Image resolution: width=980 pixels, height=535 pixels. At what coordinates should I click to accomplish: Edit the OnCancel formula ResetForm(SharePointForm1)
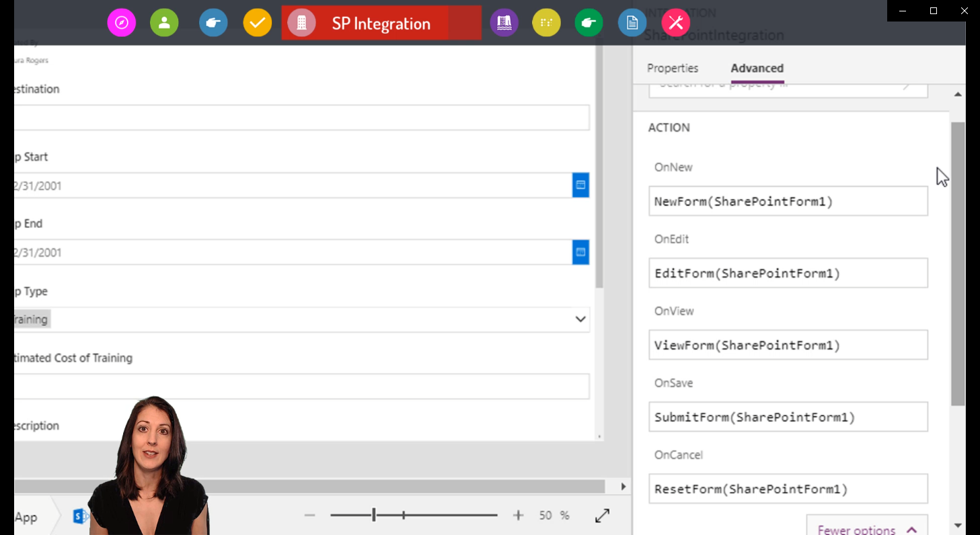(788, 489)
